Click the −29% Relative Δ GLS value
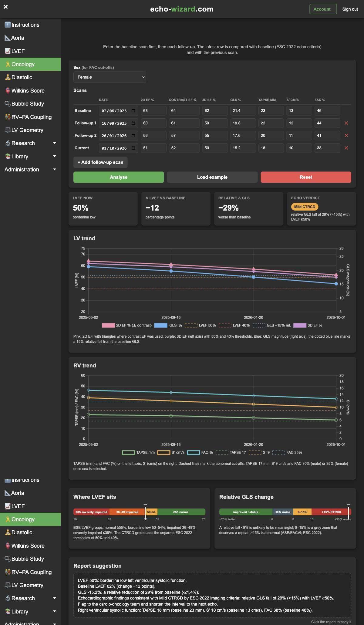364x625 pixels. (228, 208)
